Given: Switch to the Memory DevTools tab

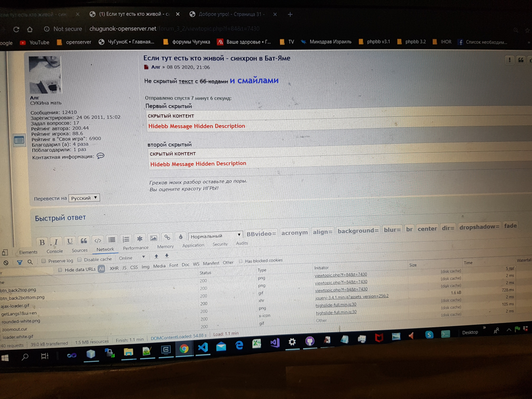Looking at the screenshot, I should pyautogui.click(x=165, y=247).
